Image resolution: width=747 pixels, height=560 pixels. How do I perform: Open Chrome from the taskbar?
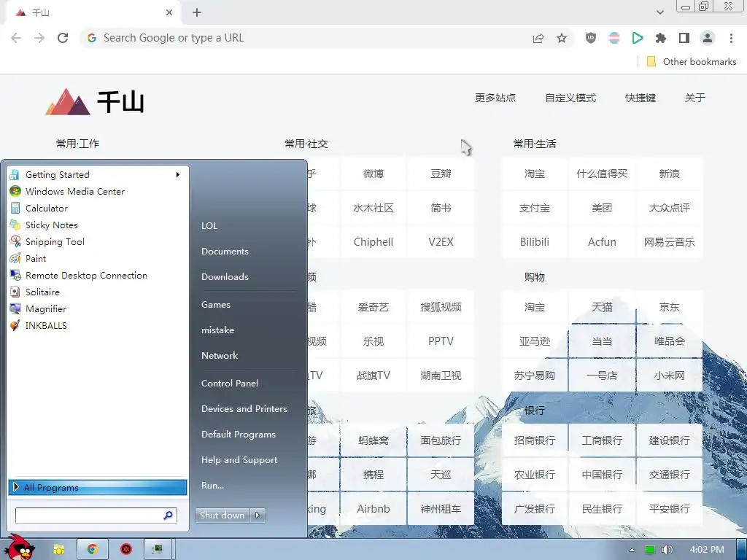coord(93,550)
